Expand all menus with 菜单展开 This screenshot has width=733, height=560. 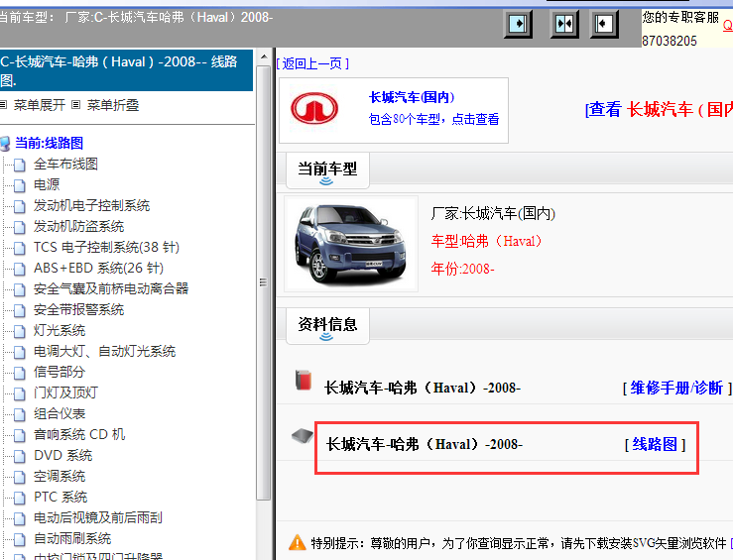click(40, 105)
